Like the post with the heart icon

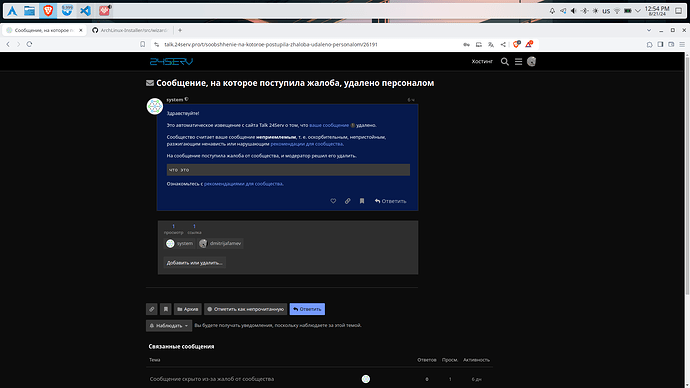333,201
